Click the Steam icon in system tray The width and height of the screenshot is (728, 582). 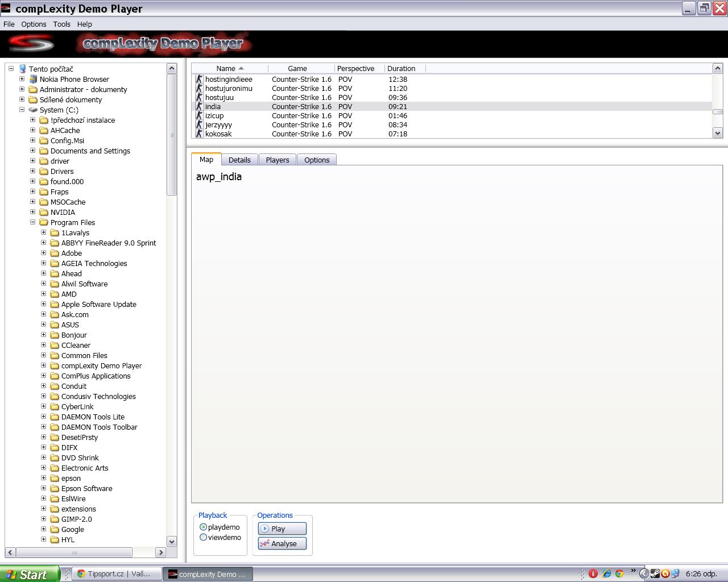coord(655,573)
